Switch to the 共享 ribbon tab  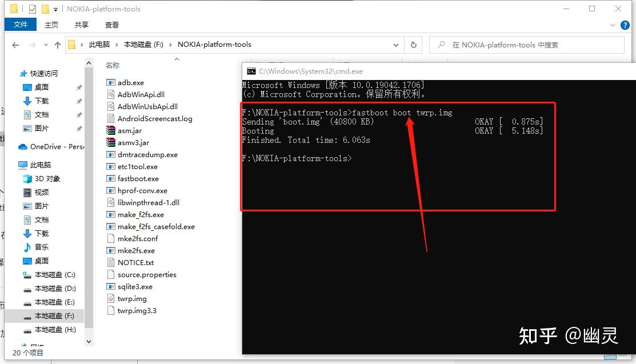point(82,25)
